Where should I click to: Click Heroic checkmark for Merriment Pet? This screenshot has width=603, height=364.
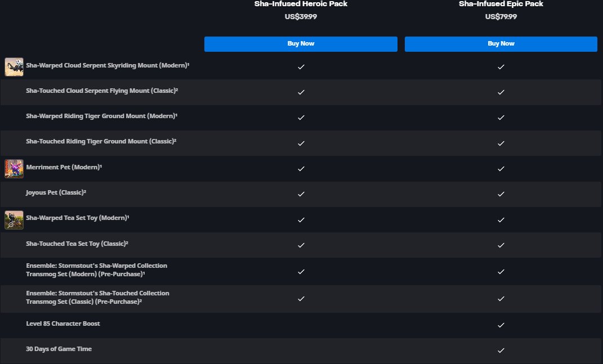point(301,169)
